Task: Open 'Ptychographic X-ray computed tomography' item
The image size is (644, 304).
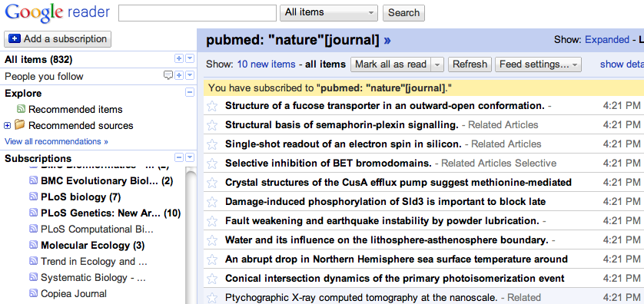Action: [361, 297]
